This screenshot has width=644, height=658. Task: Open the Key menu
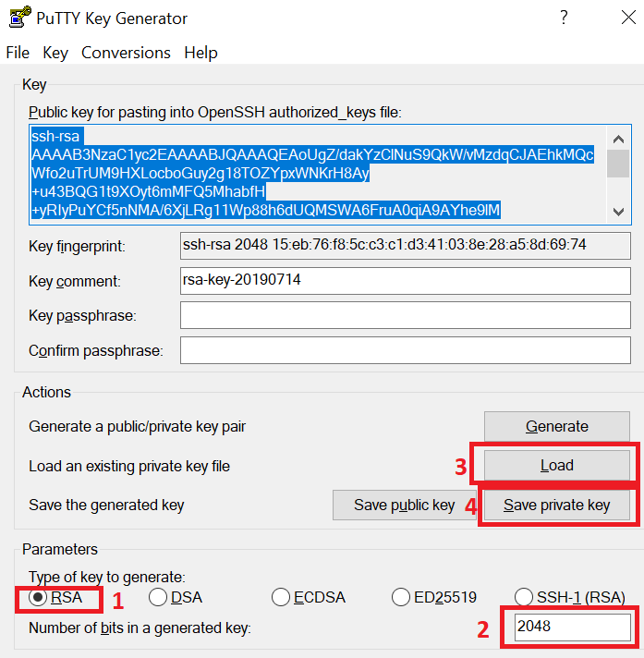click(x=55, y=53)
